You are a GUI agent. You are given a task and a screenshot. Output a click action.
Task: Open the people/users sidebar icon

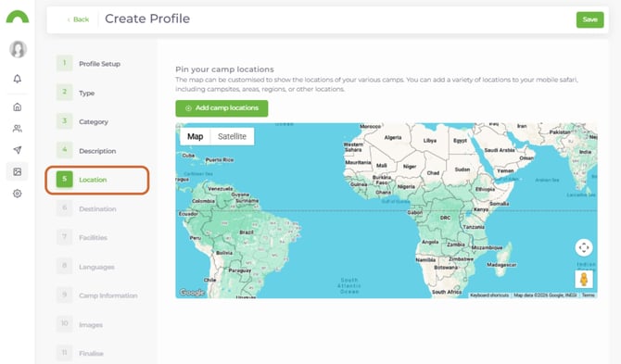pyautogui.click(x=18, y=128)
